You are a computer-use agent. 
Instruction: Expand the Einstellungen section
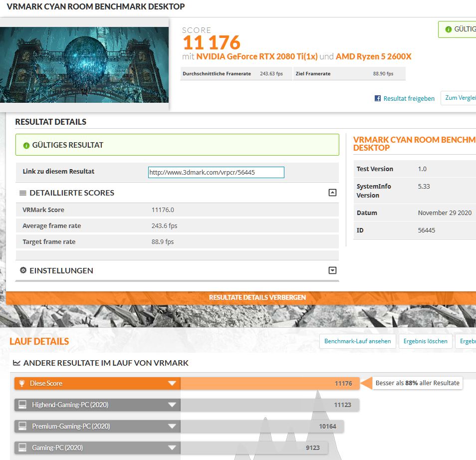coord(332,270)
